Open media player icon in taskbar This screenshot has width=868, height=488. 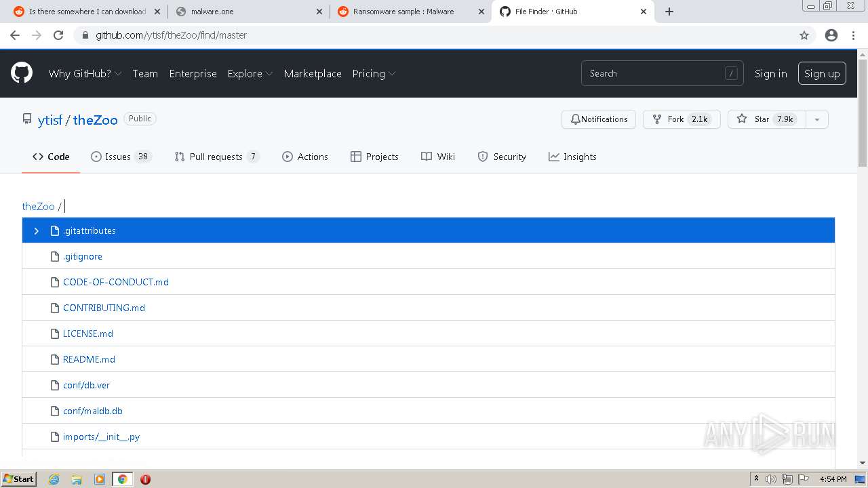click(100, 479)
